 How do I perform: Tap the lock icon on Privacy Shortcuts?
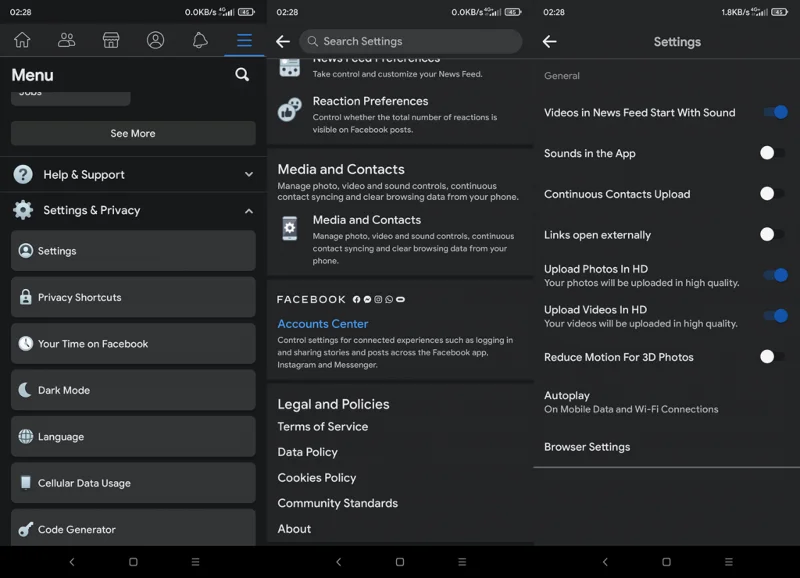coord(26,297)
